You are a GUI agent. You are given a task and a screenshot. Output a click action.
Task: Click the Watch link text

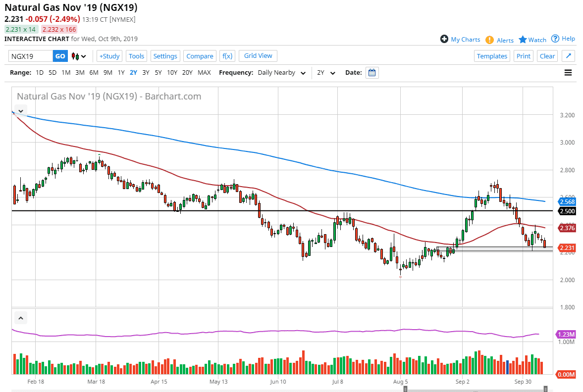(x=537, y=40)
